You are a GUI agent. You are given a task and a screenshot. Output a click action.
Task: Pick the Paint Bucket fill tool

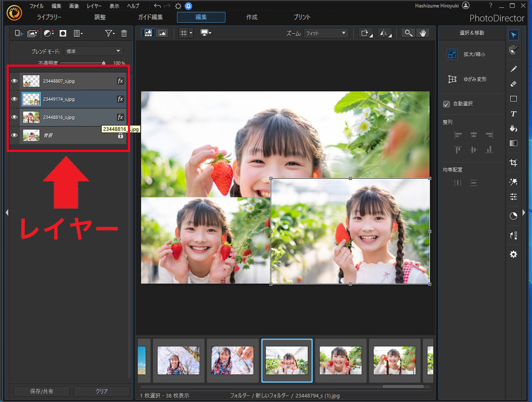tap(513, 129)
